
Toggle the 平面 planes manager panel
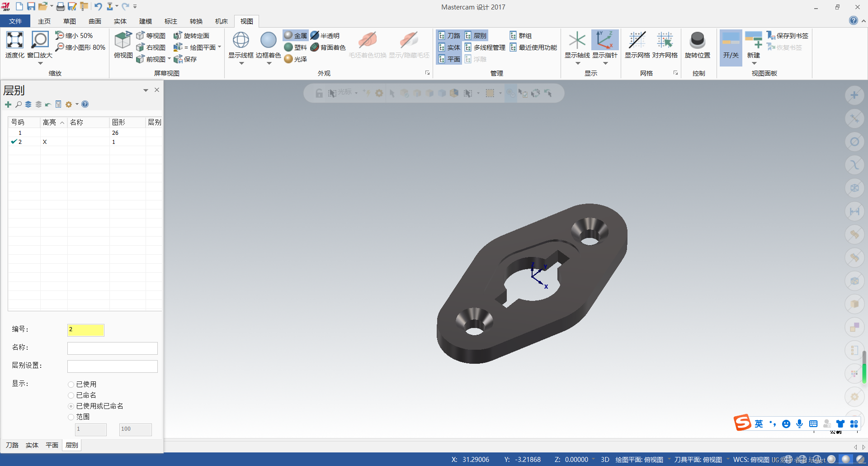coord(449,59)
